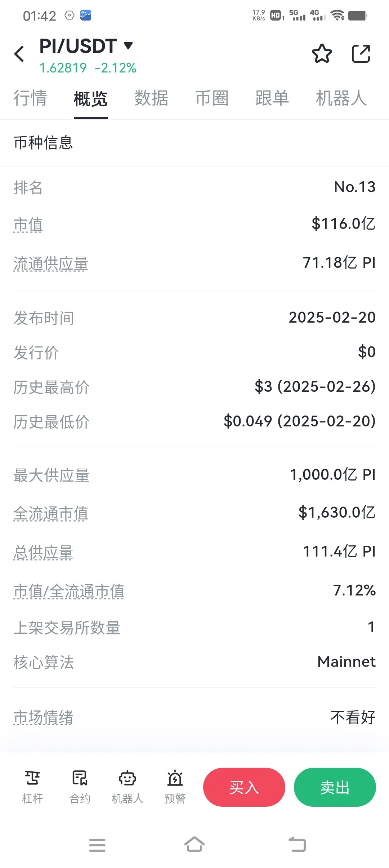Open the 跟单 tab

pos(272,98)
